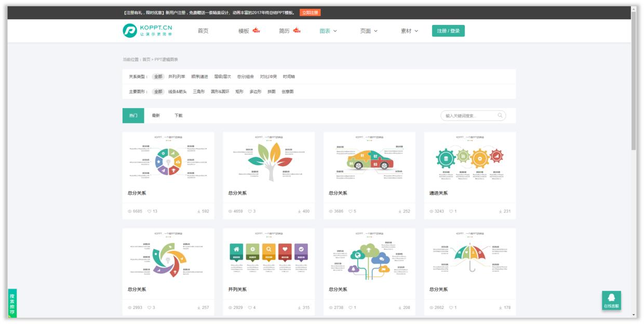Click the download icon showing 257
Image resolution: width=644 pixels, height=324 pixels.
199,307
